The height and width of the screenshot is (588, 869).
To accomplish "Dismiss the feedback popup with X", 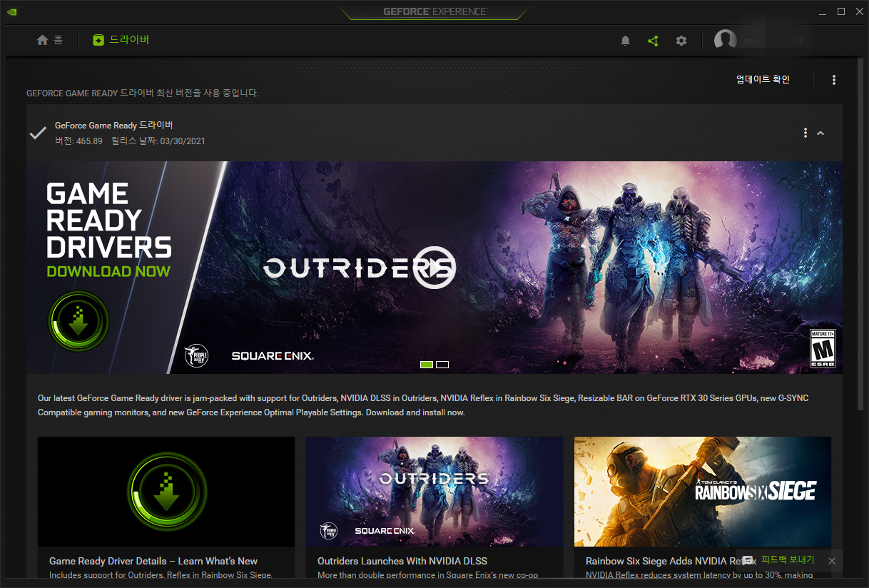I will [832, 561].
